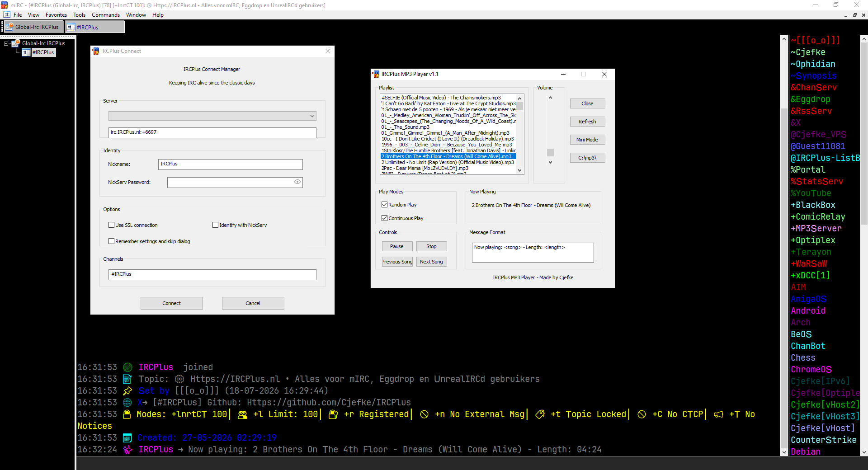
Task: Click far-right scrollbar down arrow
Action: 864,452
